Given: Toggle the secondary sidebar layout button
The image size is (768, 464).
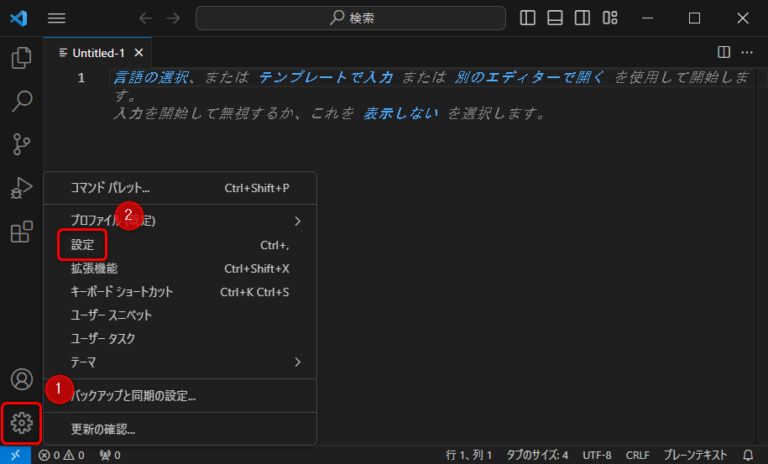Looking at the screenshot, I should [582, 18].
